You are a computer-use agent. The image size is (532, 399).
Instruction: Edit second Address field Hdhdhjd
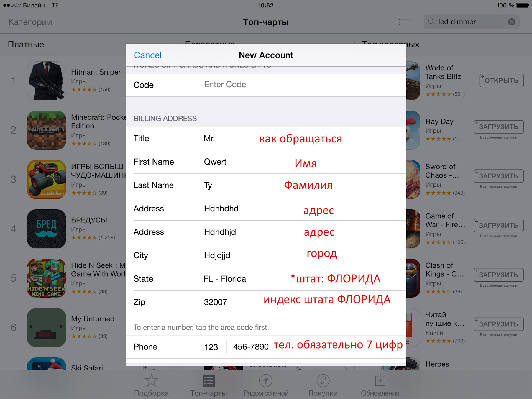click(266, 232)
